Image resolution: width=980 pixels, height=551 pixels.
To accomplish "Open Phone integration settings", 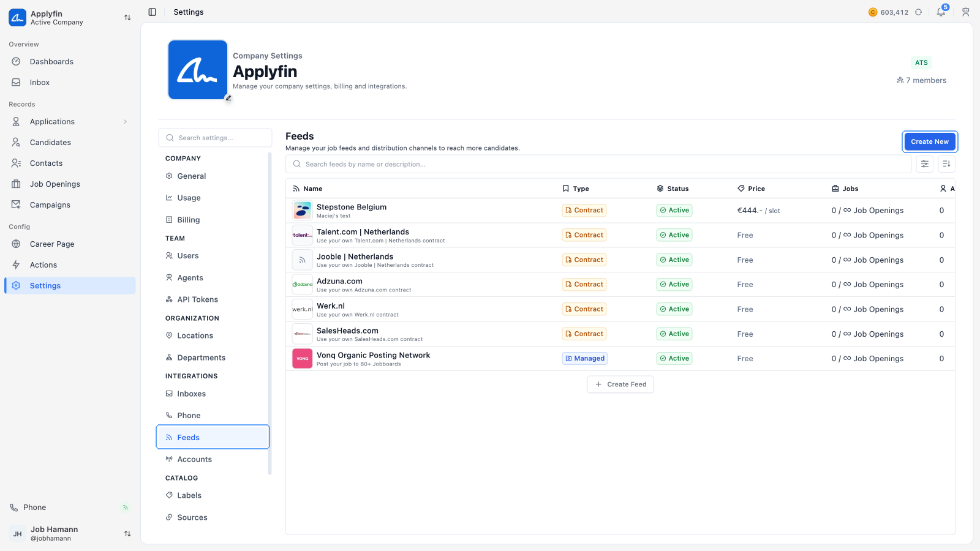I will (213, 416).
